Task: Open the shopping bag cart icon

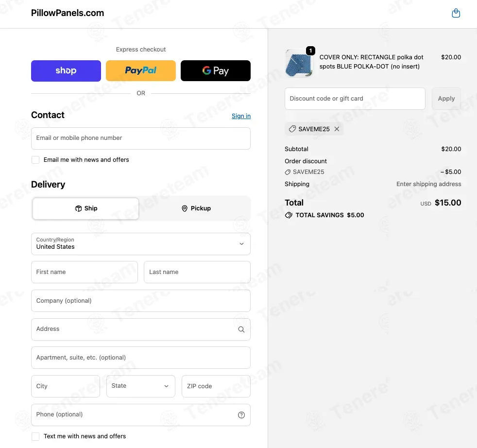Action: click(x=456, y=13)
